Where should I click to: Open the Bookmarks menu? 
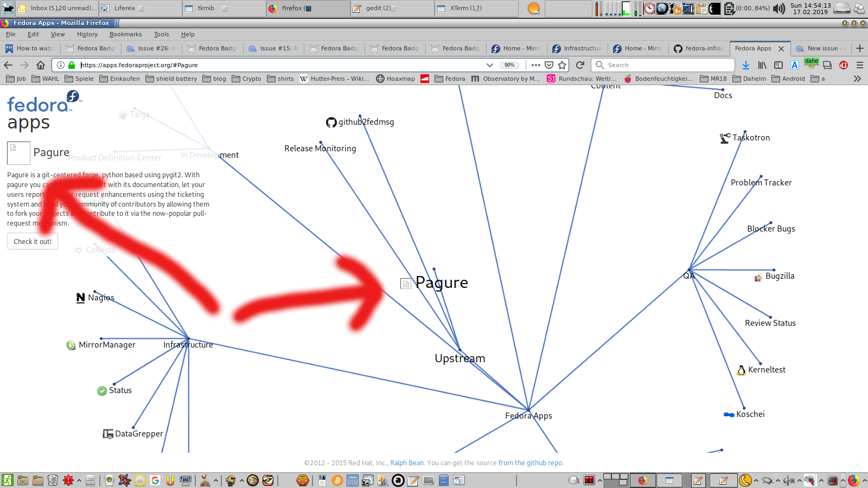126,34
